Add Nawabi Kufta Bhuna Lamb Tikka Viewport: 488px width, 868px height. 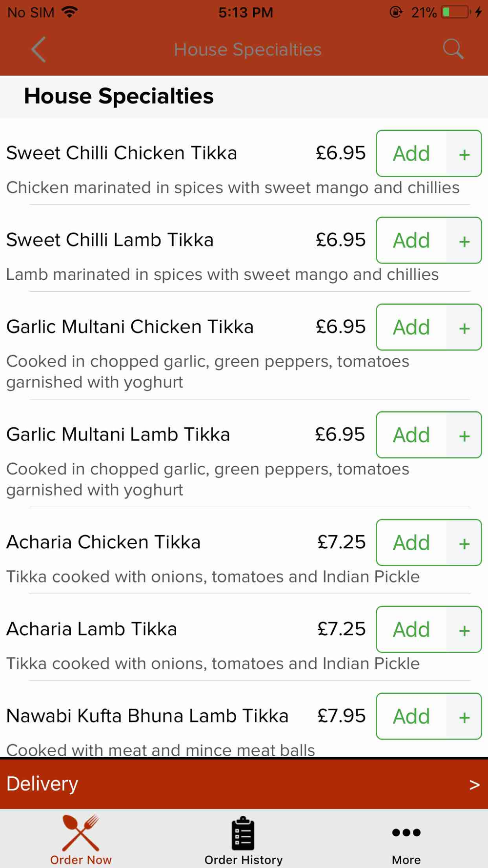411,716
